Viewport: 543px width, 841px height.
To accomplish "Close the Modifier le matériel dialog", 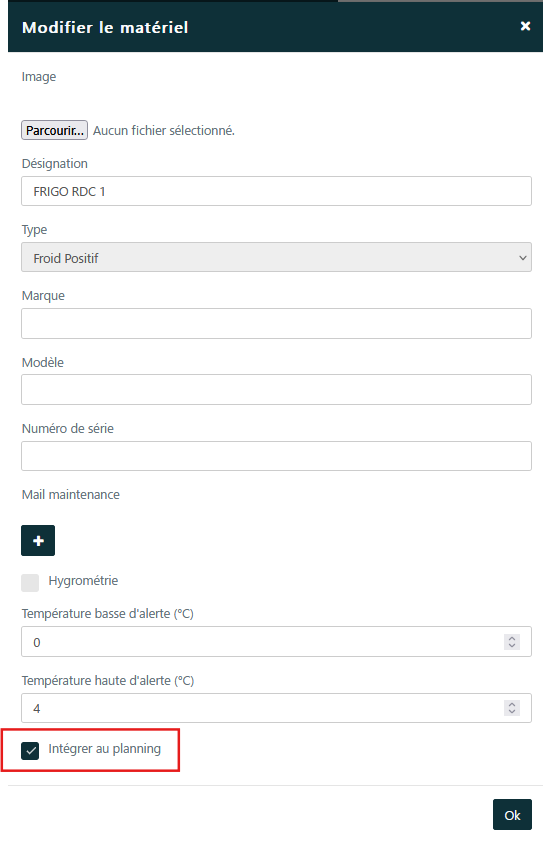I will point(525,26).
